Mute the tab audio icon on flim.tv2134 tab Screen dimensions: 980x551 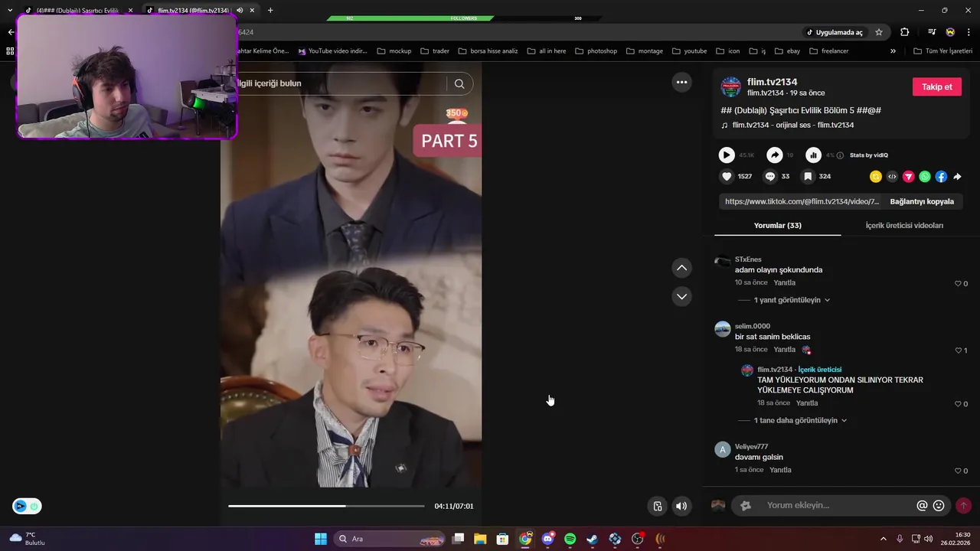click(240, 10)
